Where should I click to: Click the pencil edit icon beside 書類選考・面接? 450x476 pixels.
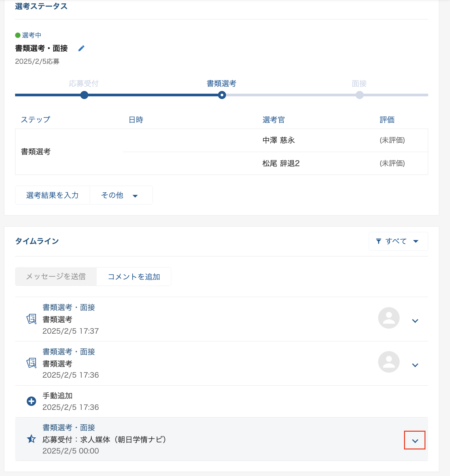tap(81, 48)
